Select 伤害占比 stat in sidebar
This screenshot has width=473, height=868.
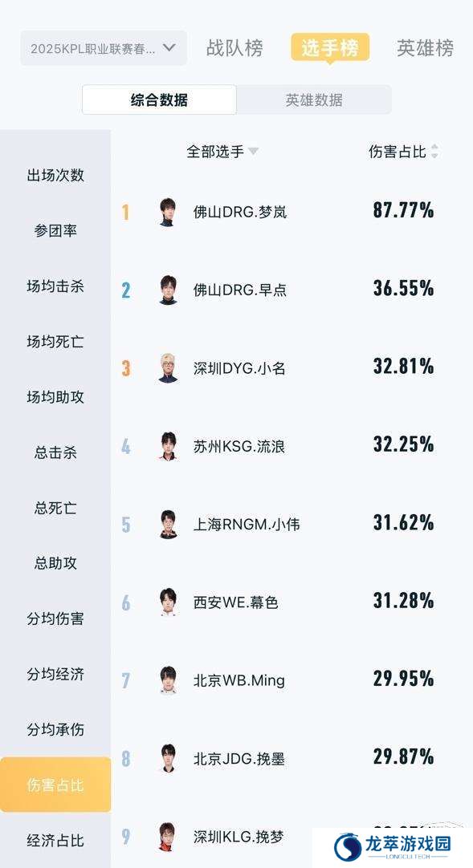pyautogui.click(x=55, y=785)
